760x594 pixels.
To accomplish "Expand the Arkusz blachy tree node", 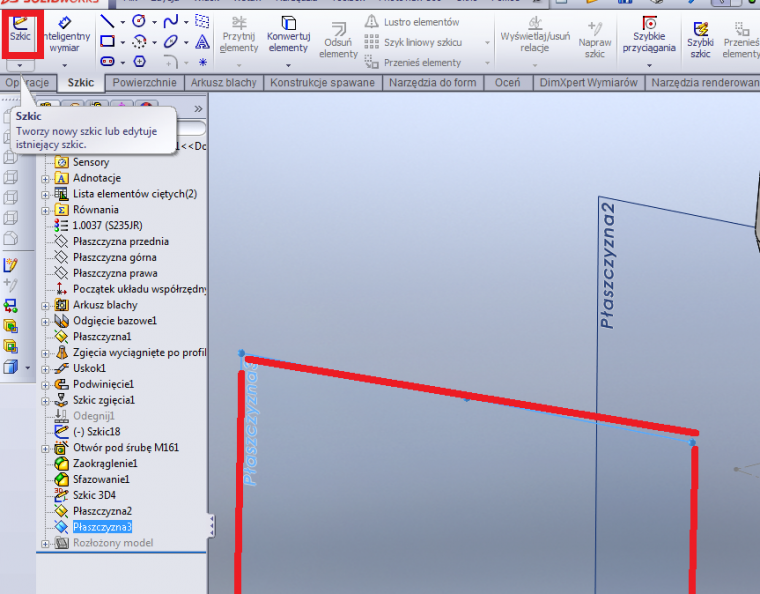I will 46,306.
